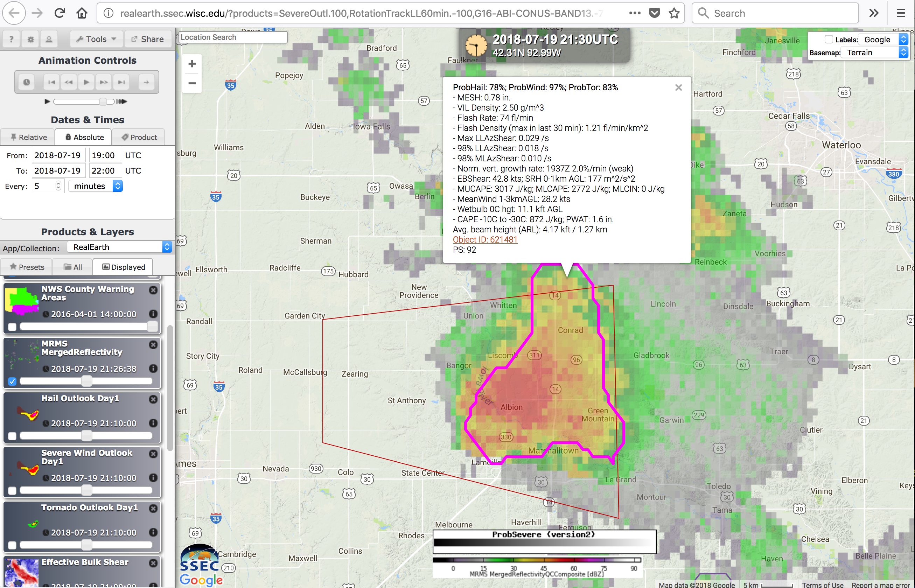This screenshot has height=588, width=915.
Task: Click the From date field 2018-07-19
Action: (58, 155)
